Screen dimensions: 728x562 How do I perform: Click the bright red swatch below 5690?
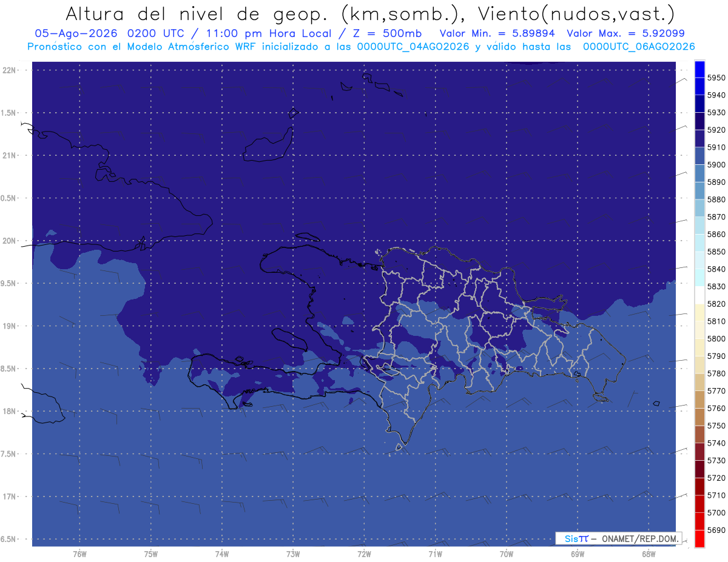pos(699,538)
